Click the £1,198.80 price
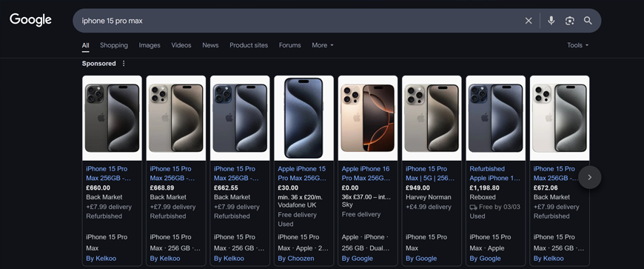The width and height of the screenshot is (644, 269). pos(484,188)
